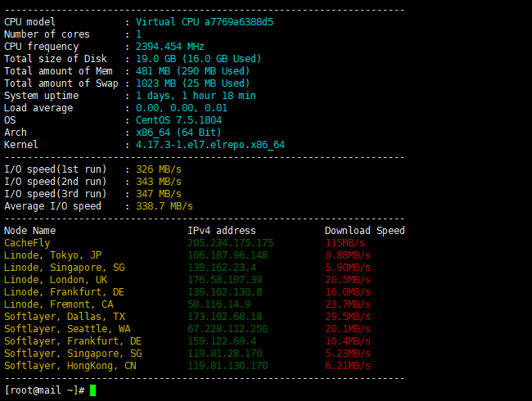Click the Average I/O speed value 338.7 MB/s
Image resolution: width=532 pixels, height=401 pixels.
(165, 206)
